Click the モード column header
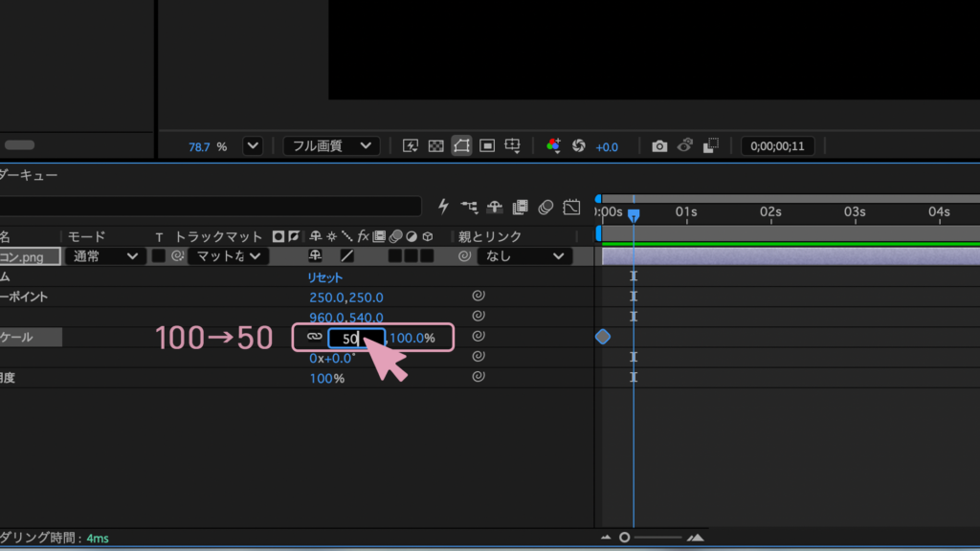 tap(86, 237)
